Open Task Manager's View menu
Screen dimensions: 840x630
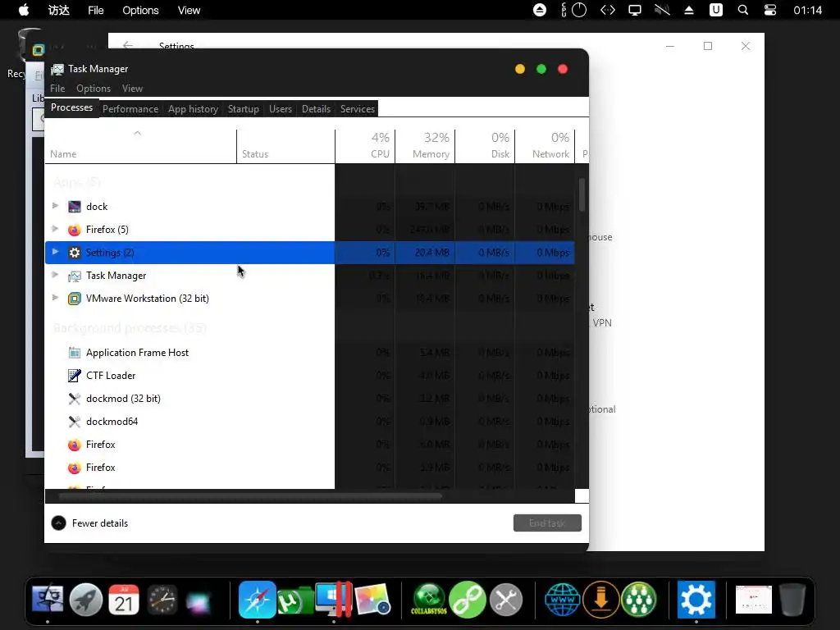[x=132, y=89]
